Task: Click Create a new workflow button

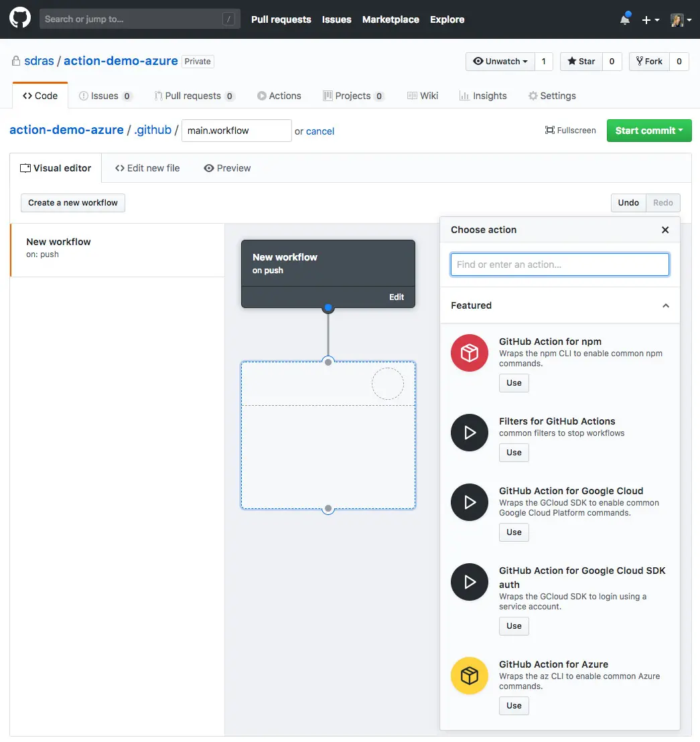Action: (73, 202)
